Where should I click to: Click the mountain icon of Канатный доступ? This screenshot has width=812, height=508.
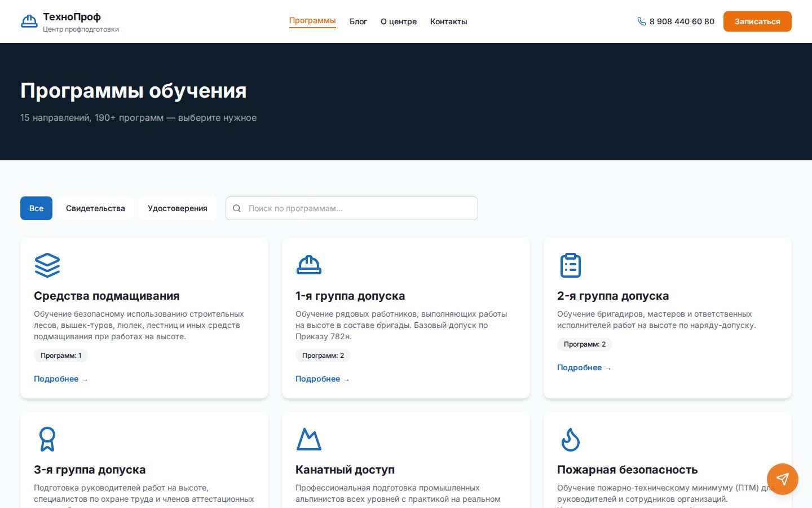[x=309, y=439]
